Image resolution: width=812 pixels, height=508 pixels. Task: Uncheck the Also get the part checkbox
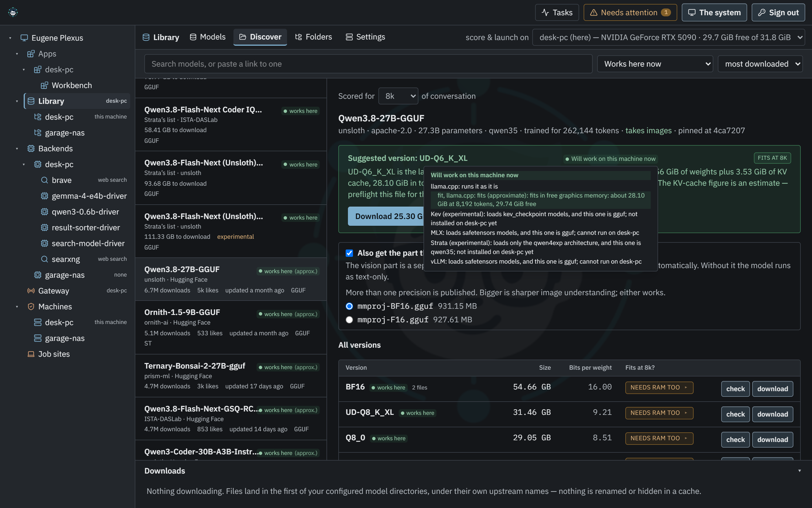(x=349, y=253)
